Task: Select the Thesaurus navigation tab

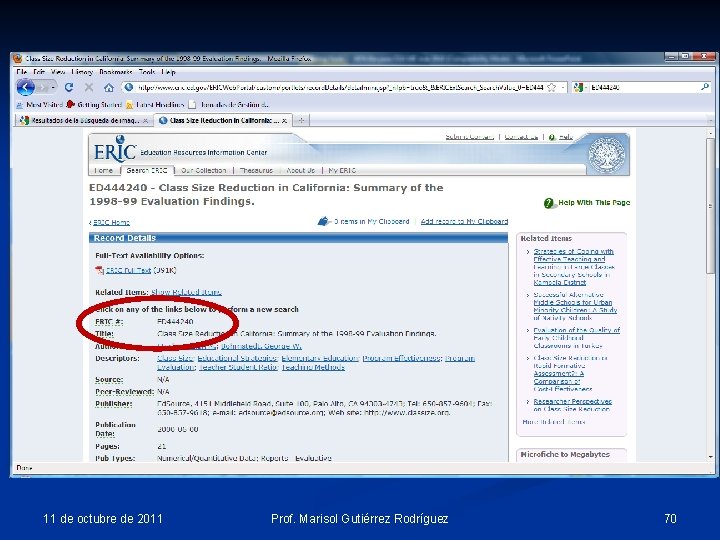Action: pyautogui.click(x=256, y=170)
